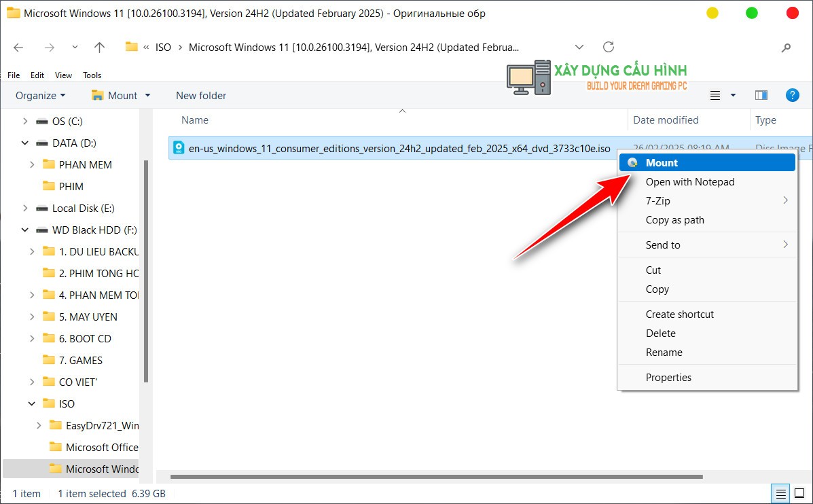Expand the OS (C:) drive
813x504 pixels.
(x=25, y=122)
